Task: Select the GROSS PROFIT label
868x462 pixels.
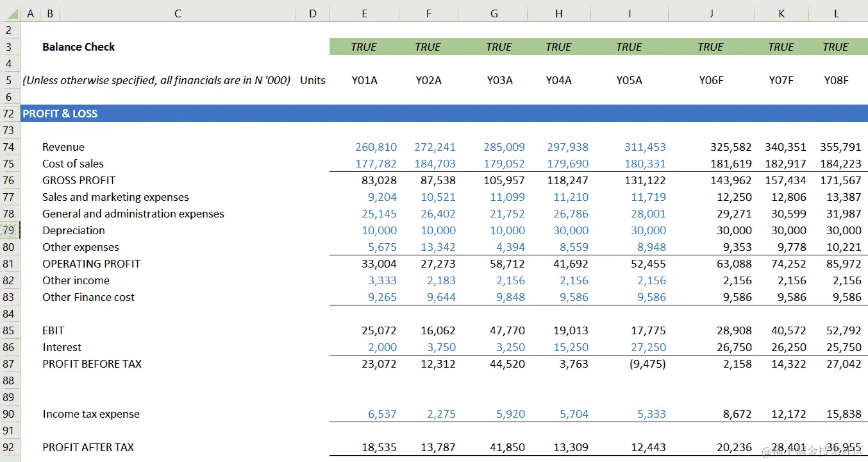Action: (x=79, y=180)
